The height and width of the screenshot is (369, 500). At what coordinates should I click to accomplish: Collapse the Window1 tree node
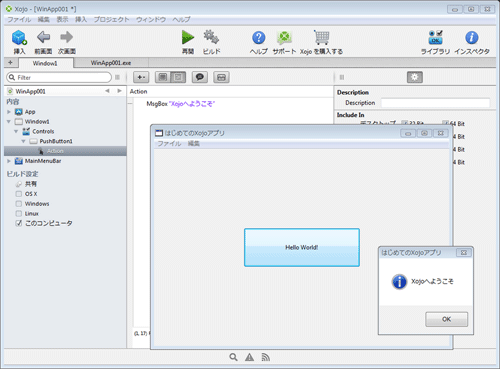[x=9, y=122]
